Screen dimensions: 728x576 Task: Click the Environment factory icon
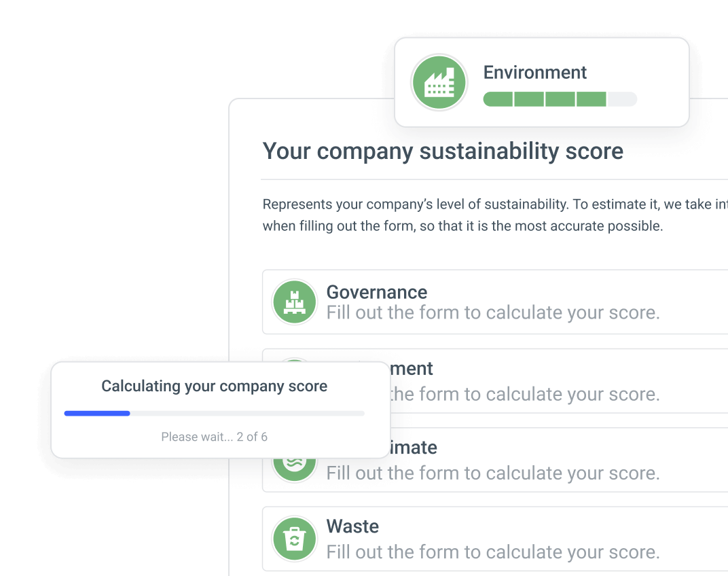(439, 83)
